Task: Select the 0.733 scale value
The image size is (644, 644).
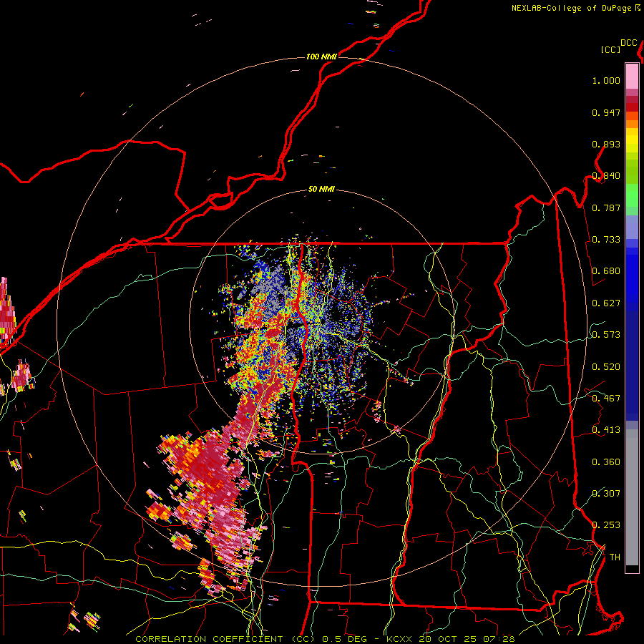Action: (606, 240)
